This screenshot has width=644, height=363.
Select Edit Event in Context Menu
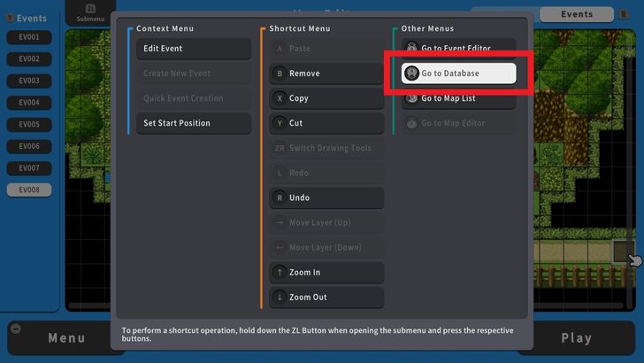pyautogui.click(x=193, y=49)
